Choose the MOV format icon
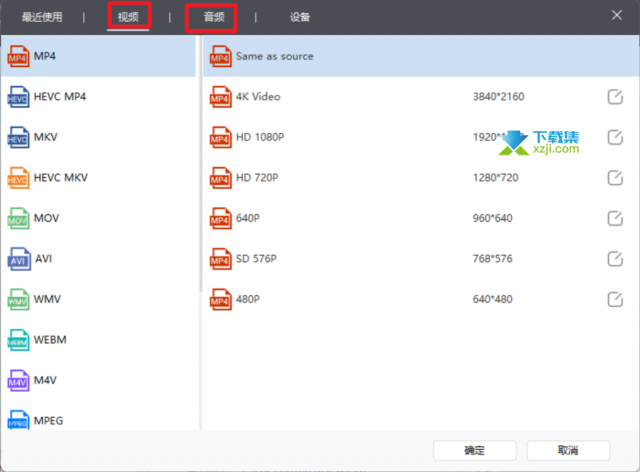640x472 pixels. click(18, 218)
